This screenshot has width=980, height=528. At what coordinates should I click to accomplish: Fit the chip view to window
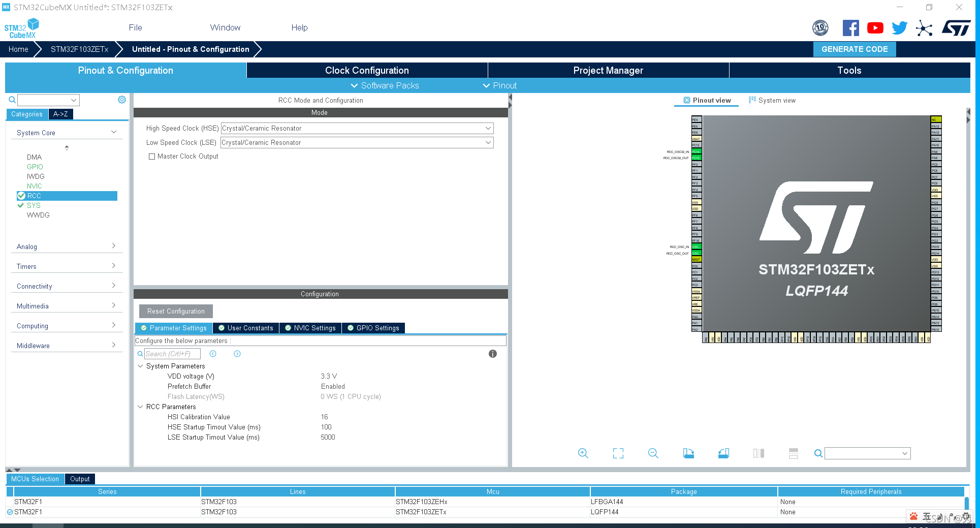[618, 453]
